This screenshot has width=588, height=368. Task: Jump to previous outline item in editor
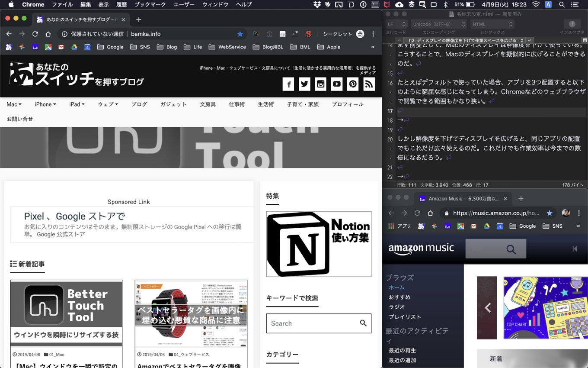399,40
